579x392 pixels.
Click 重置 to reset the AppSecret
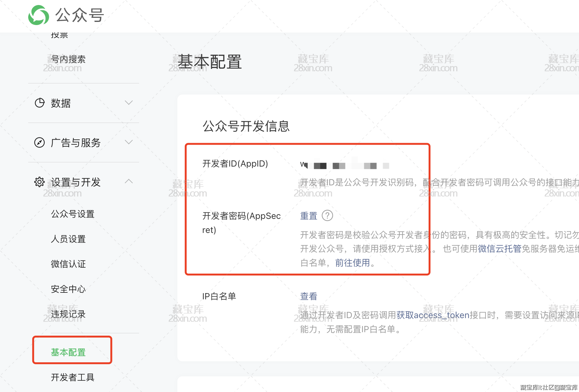pos(309,216)
